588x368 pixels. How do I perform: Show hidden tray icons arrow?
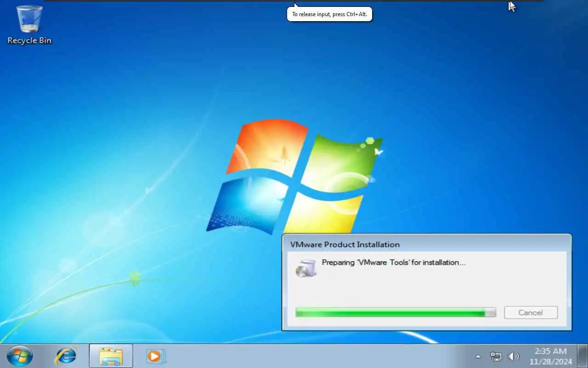click(x=478, y=356)
